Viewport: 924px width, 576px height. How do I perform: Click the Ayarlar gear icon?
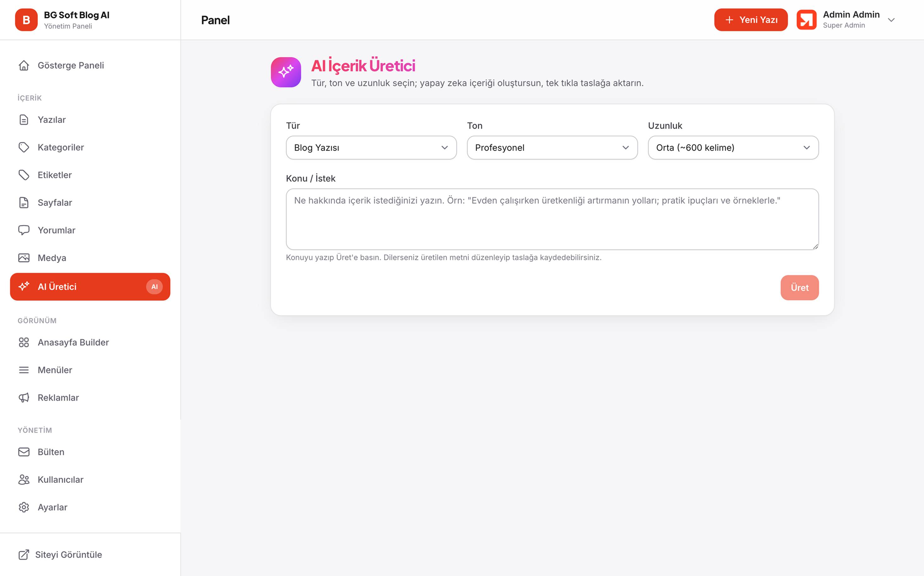point(24,508)
